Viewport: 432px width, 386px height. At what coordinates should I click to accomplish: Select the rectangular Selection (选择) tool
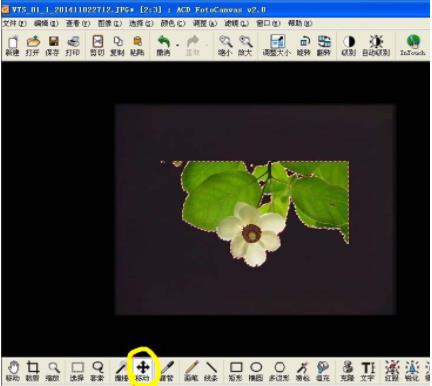77,368
